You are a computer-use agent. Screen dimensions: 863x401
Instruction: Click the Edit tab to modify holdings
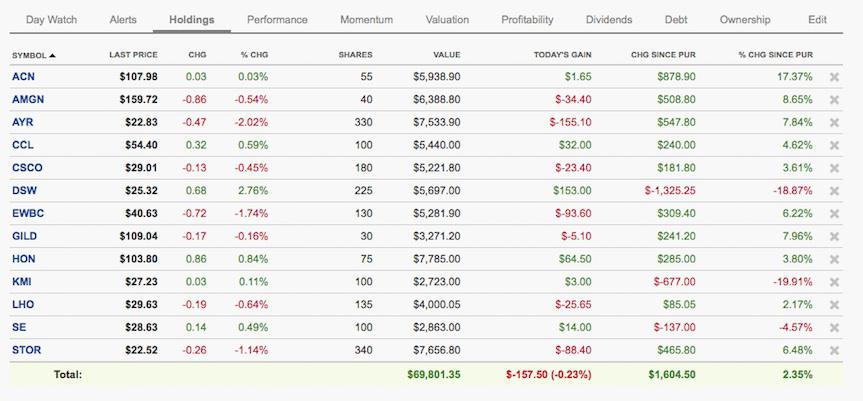pyautogui.click(x=817, y=20)
